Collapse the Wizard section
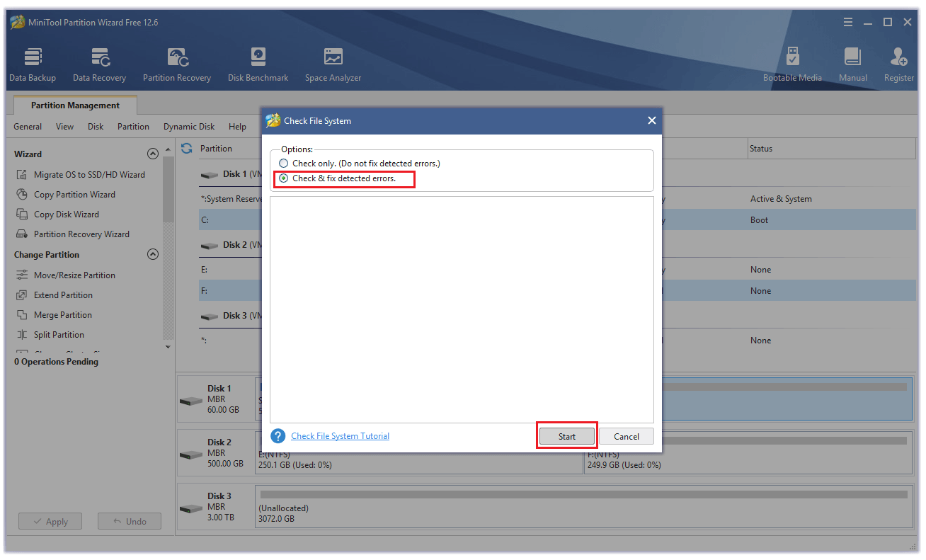The width and height of the screenshot is (926, 560). coord(152,154)
